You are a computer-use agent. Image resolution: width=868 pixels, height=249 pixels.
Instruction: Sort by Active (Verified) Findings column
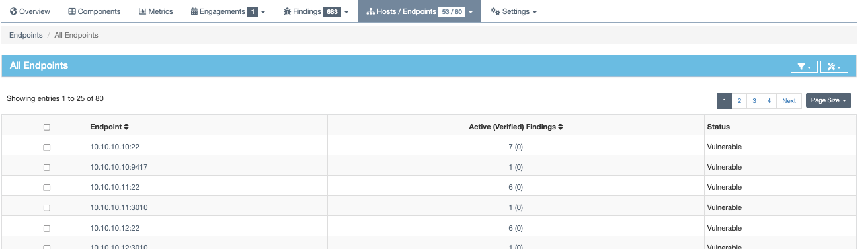516,126
